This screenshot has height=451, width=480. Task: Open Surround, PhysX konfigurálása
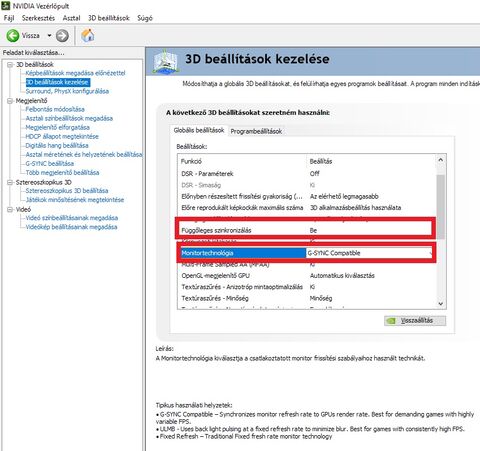(67, 91)
